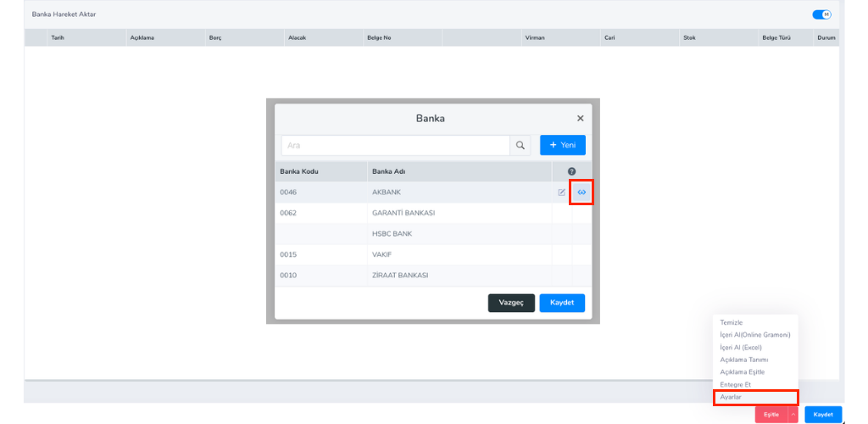Select Entegre Et menu option
868x424 pixels.
click(x=735, y=384)
